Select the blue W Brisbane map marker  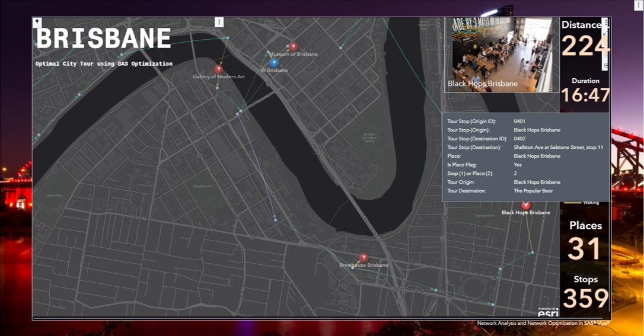274,62
